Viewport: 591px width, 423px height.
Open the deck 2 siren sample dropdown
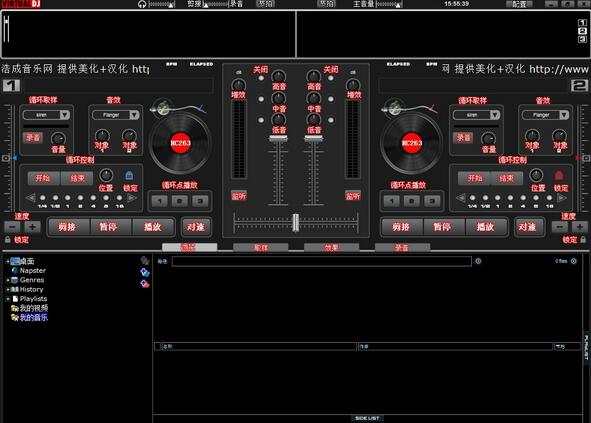click(495, 115)
